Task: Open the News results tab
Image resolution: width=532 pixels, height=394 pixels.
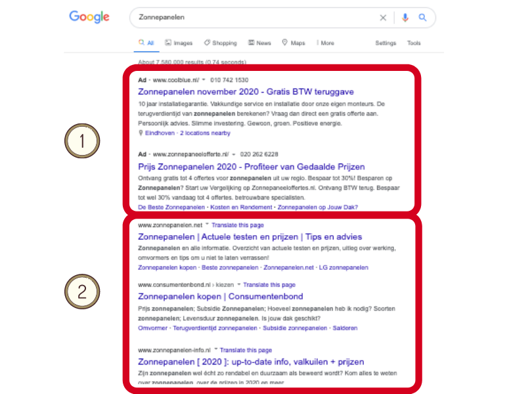Action: 259,43
